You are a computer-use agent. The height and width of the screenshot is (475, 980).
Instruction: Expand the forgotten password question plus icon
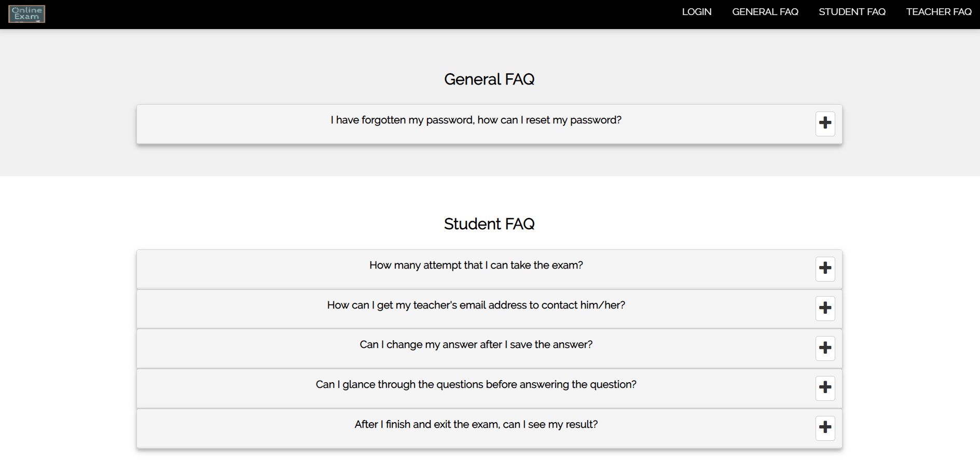click(x=825, y=123)
